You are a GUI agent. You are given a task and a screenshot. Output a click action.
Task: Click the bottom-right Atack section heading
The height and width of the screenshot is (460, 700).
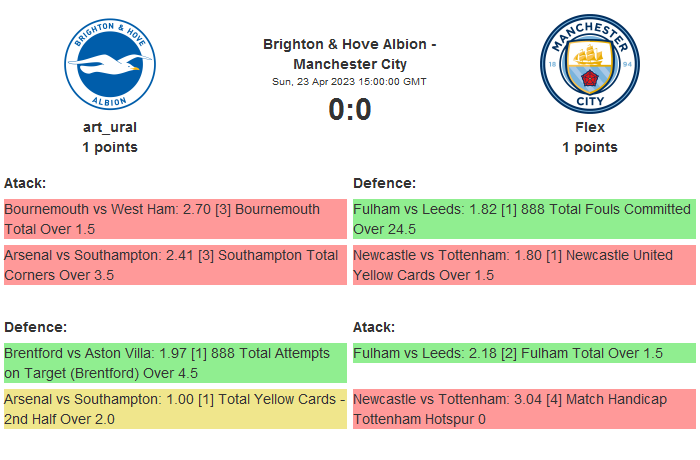tap(374, 327)
